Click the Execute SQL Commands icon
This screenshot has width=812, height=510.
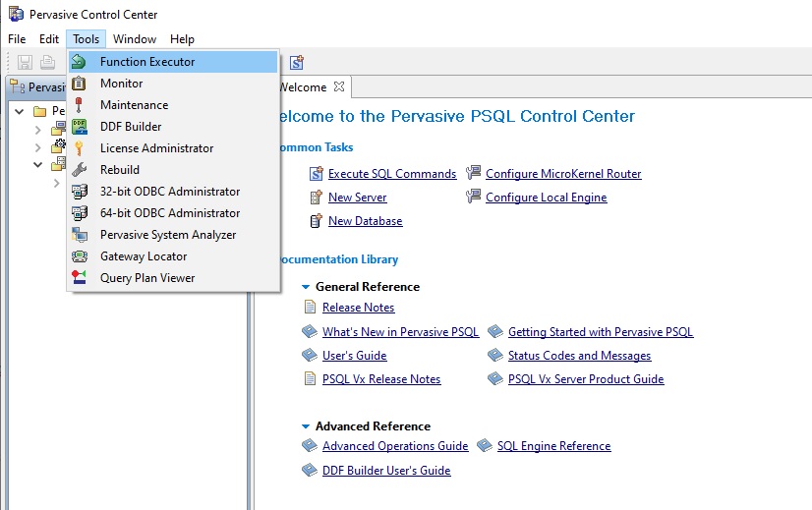point(316,174)
